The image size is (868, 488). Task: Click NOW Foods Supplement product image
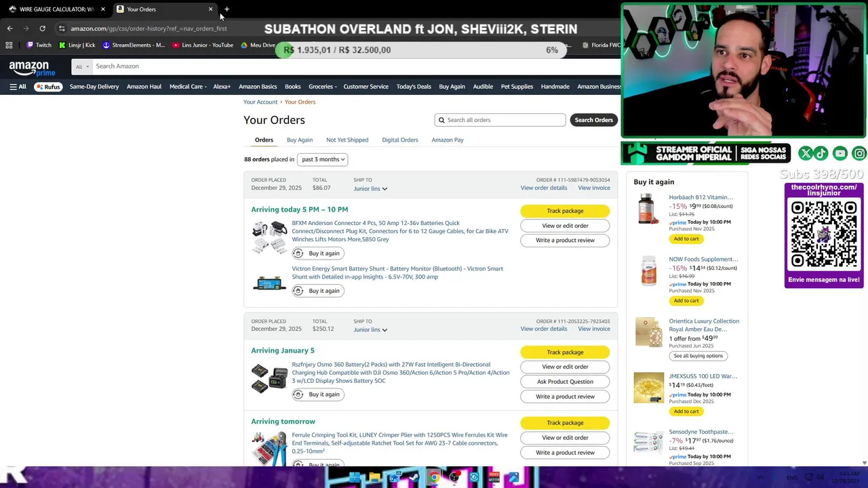[649, 271]
